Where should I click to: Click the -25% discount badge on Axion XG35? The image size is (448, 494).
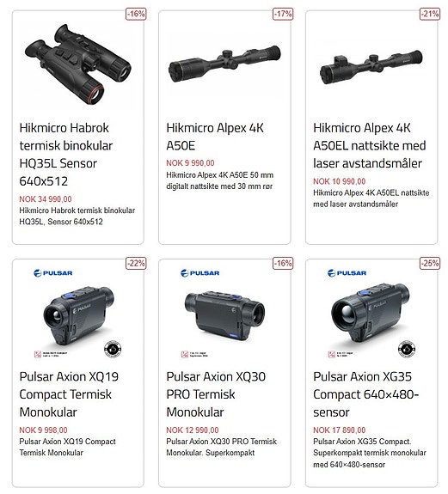(430, 263)
